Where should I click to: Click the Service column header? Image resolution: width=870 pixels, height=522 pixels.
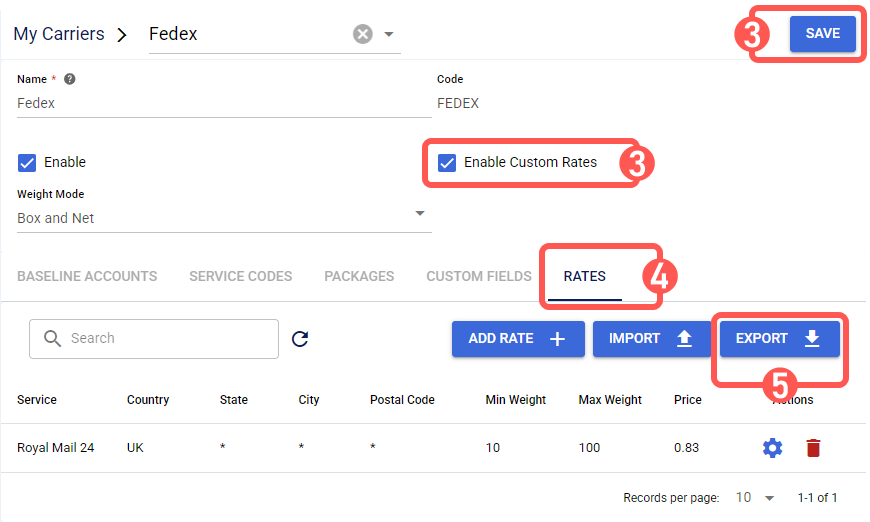point(37,399)
